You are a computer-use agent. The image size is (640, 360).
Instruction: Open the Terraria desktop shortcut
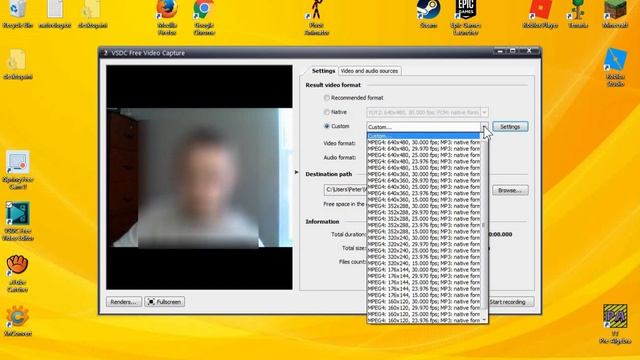pos(578,14)
